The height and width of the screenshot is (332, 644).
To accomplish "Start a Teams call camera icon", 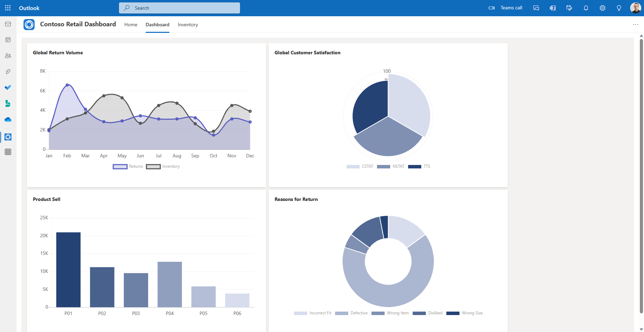I will coord(491,8).
